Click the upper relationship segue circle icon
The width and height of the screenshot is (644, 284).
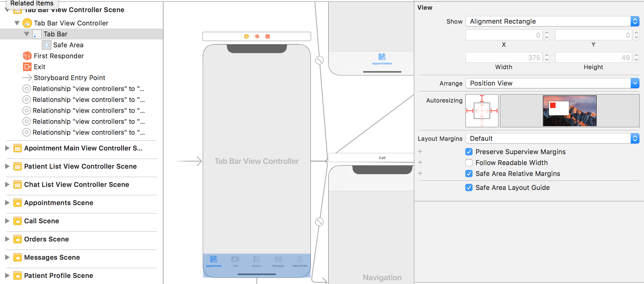coord(319,60)
